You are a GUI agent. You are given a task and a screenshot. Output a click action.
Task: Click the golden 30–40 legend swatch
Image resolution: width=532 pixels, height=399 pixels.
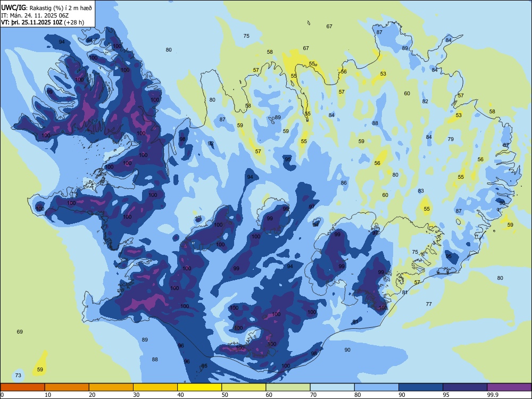[x=155, y=387]
